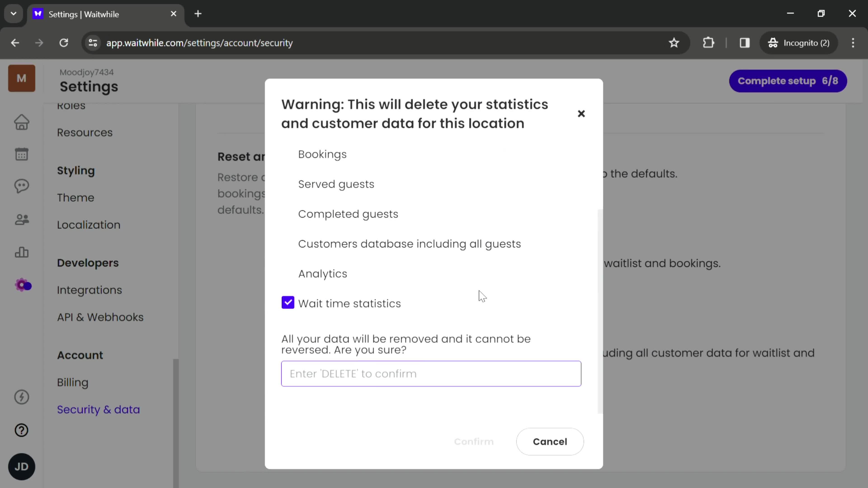Click the Served guests item

pos(336,184)
